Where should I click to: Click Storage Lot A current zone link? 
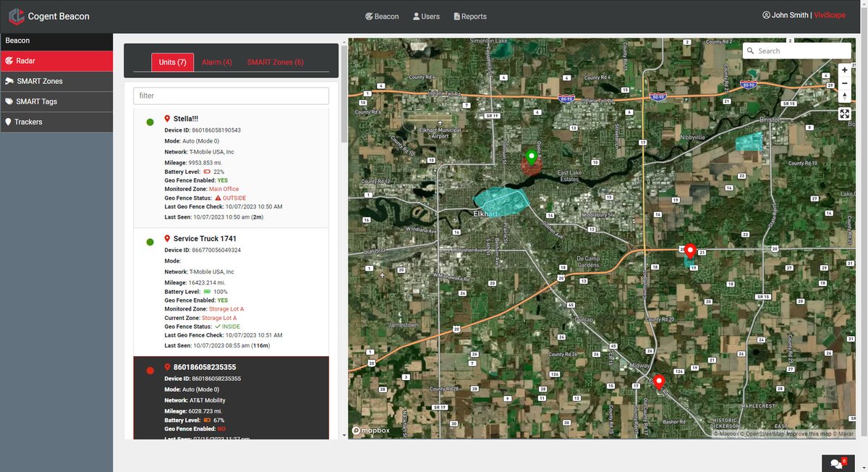pyautogui.click(x=219, y=318)
